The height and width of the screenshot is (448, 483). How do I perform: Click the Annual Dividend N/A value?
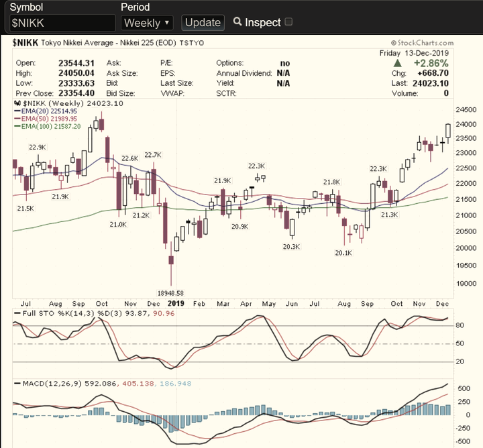pyautogui.click(x=283, y=73)
